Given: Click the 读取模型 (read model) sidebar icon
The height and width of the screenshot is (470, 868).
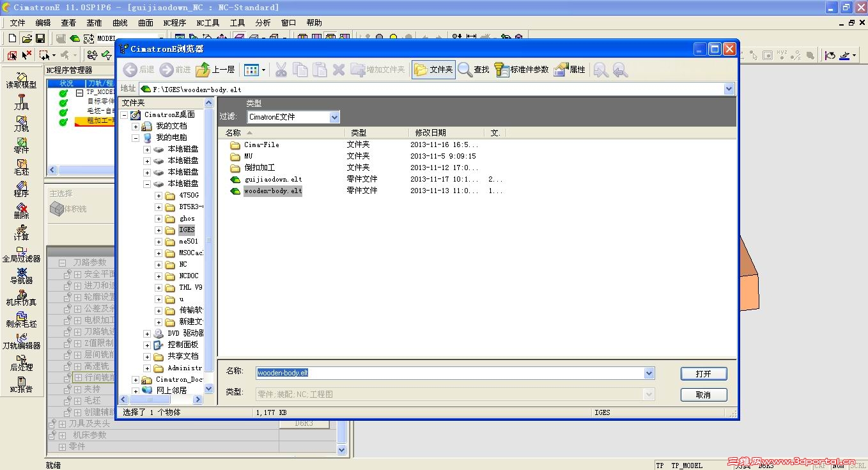Looking at the screenshot, I should 21,80.
